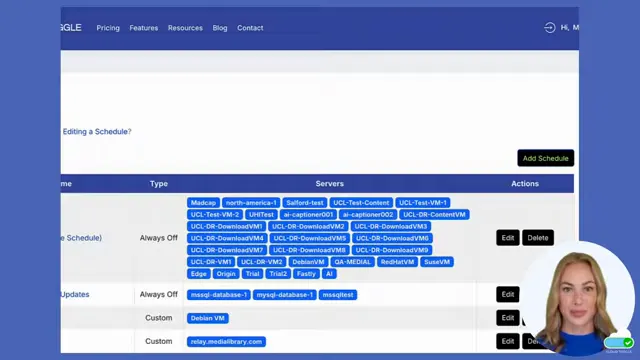Select the UCL-DR-DownloadVM9 tag

point(392,250)
